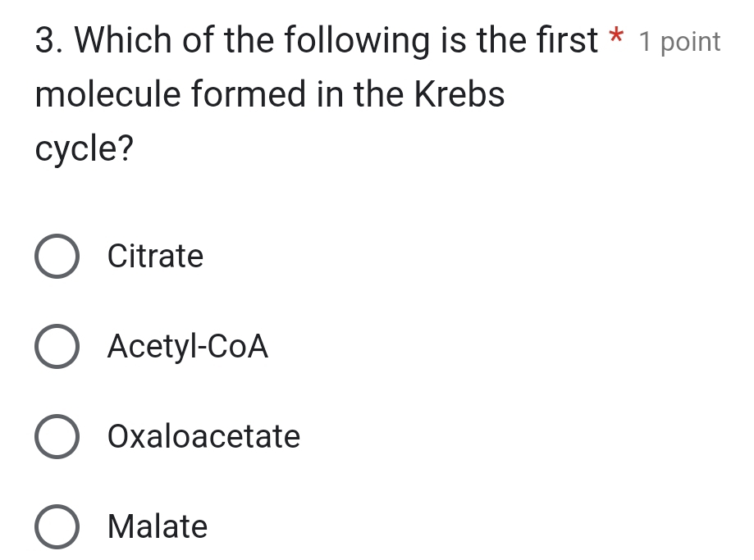Select the Acetyl-CoA radio button
Image resolution: width=754 pixels, height=560 pixels.
(56, 346)
